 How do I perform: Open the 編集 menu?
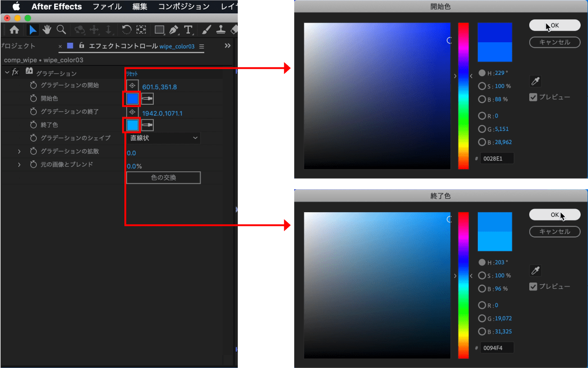[140, 6]
